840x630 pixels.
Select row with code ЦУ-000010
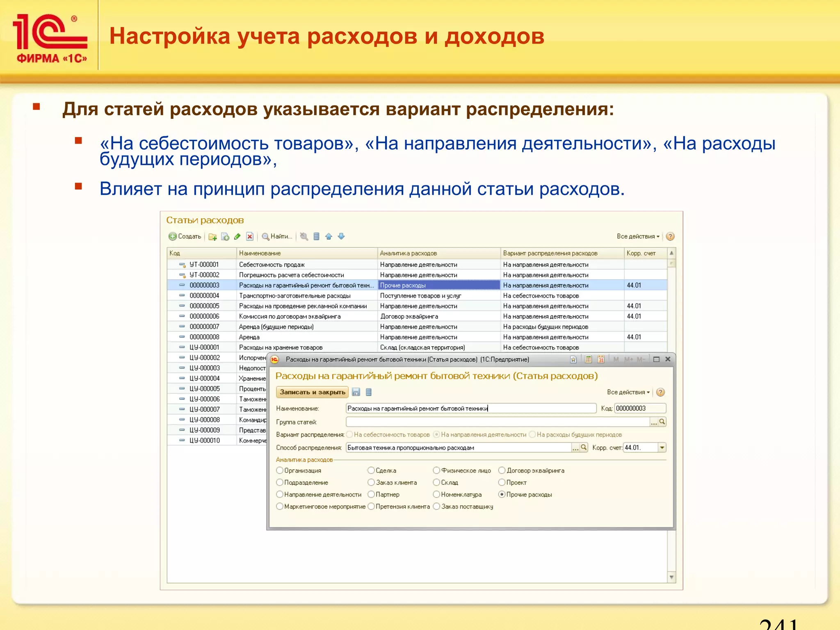(x=217, y=440)
